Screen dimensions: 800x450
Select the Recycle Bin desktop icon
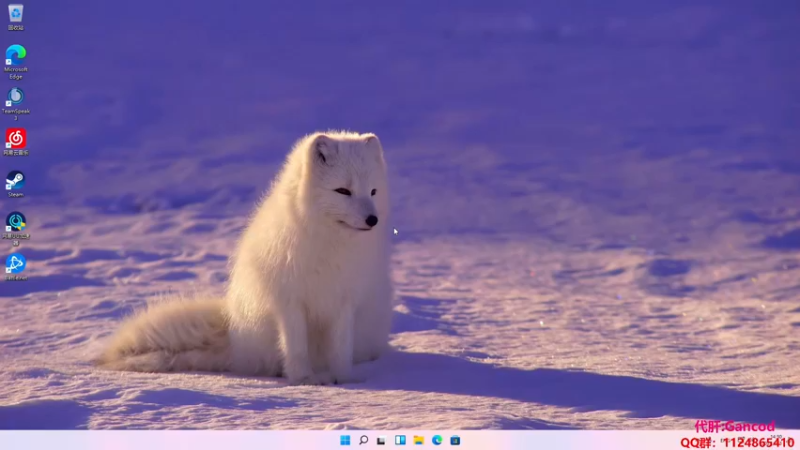[15, 16]
